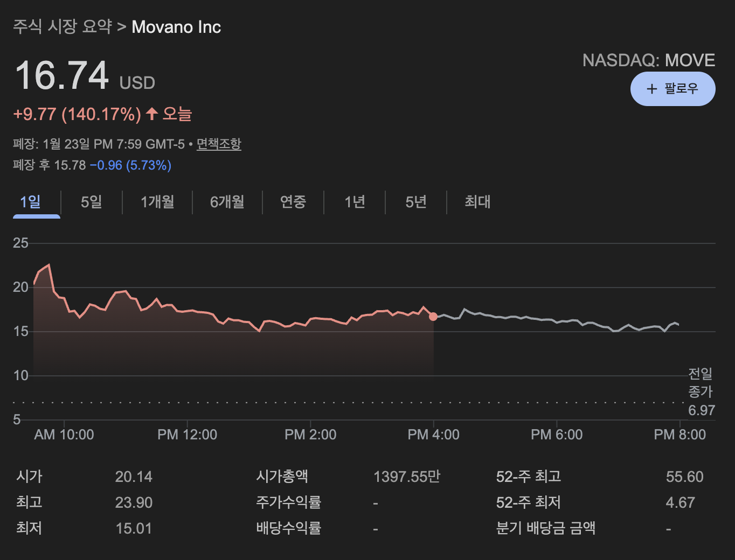Viewport: 735px width, 560px height.
Task: Switch to the 6개월 tab
Action: pyautogui.click(x=227, y=202)
